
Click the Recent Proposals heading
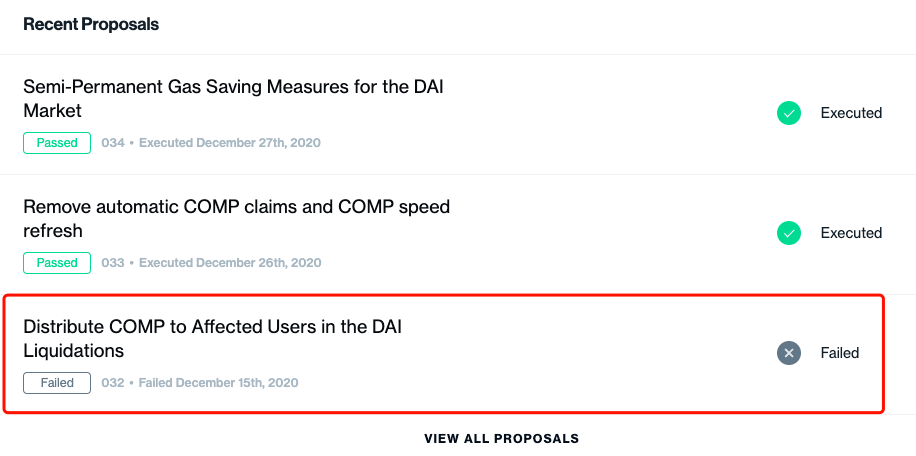tap(91, 25)
